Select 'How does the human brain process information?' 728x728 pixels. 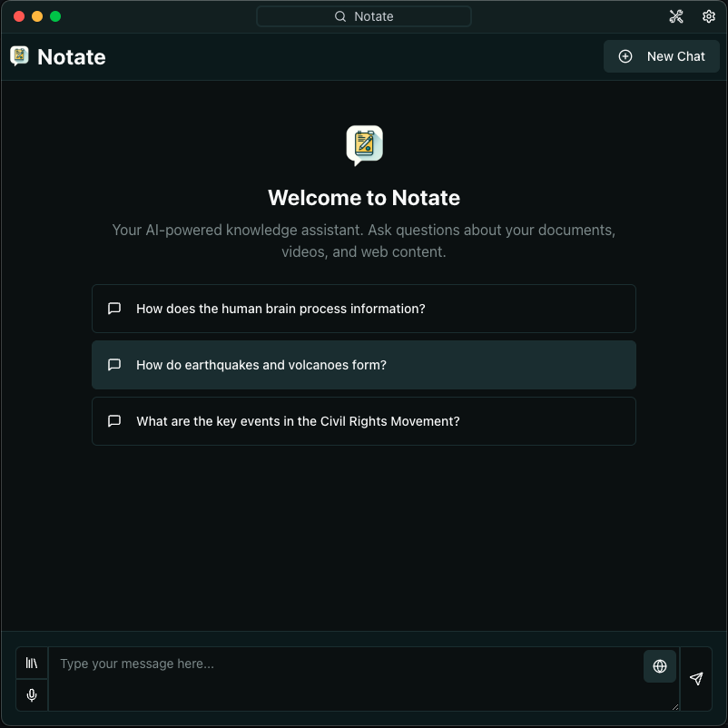click(363, 309)
